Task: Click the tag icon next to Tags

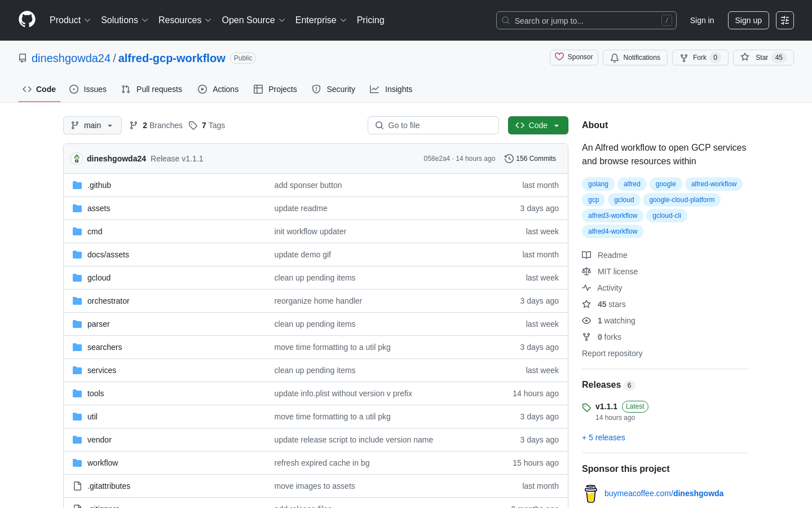Action: point(193,125)
